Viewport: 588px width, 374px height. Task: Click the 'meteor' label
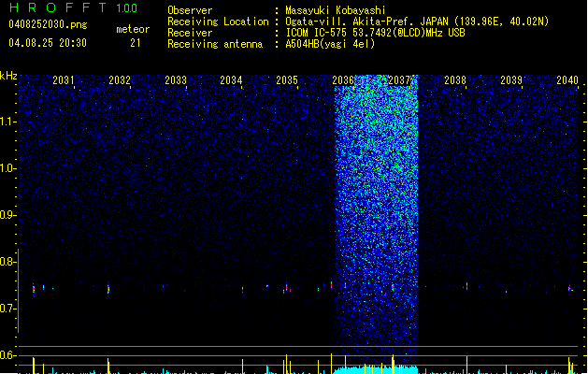pyautogui.click(x=133, y=29)
